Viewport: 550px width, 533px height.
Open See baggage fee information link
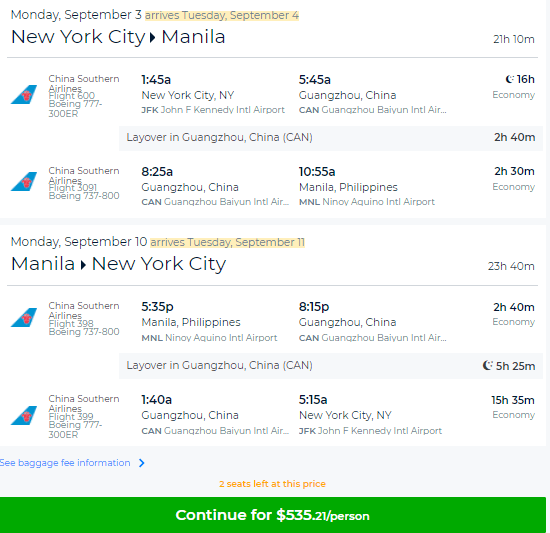click(x=65, y=463)
